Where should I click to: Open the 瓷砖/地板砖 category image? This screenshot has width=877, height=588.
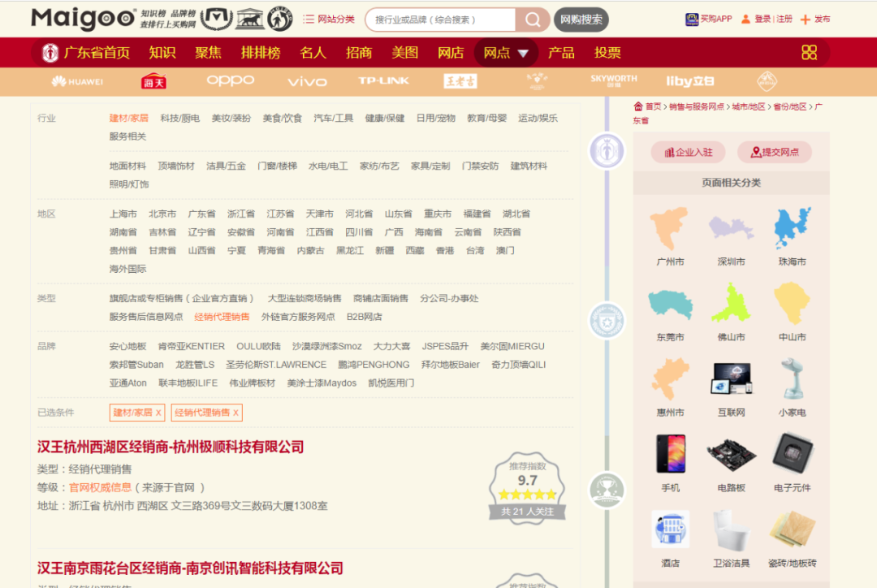coord(792,530)
